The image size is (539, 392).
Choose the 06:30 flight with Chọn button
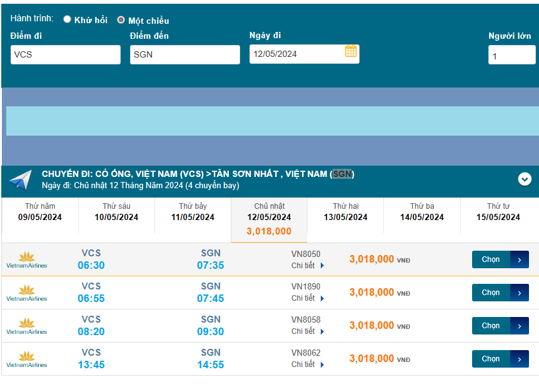[491, 259]
